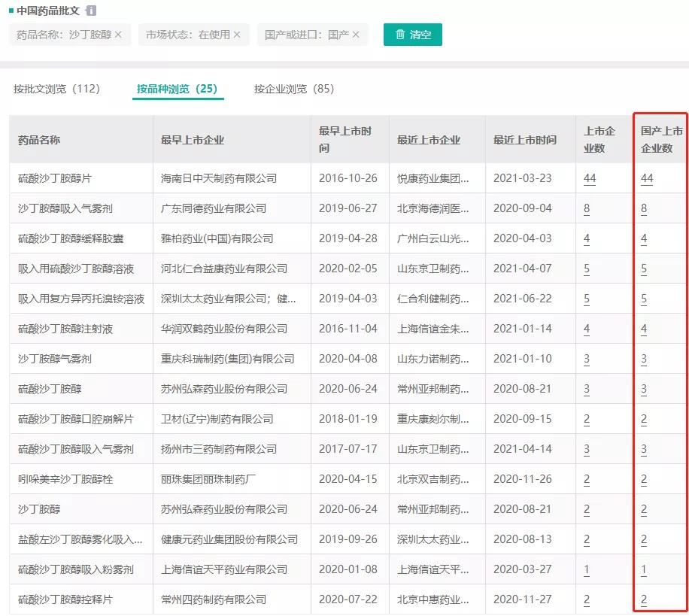Click the 清空 clear filters button
Viewport: 689px width, 616px height.
click(x=412, y=35)
